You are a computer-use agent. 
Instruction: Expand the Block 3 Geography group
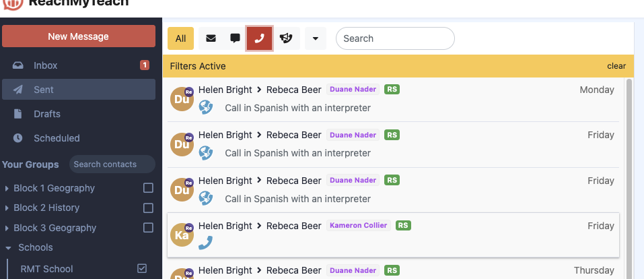point(7,228)
